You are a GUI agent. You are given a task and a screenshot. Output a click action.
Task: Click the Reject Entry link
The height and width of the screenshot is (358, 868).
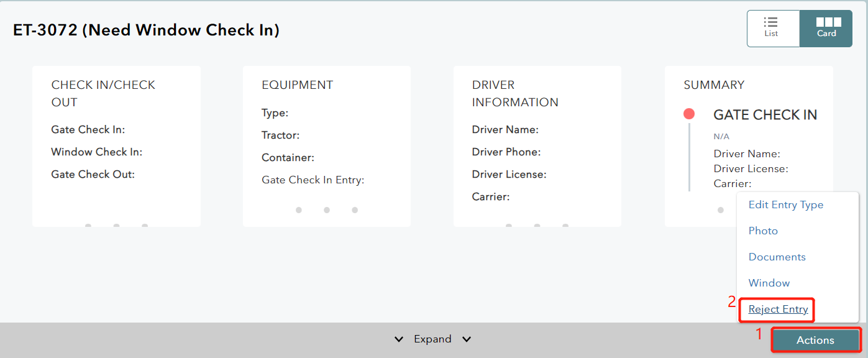(x=778, y=310)
